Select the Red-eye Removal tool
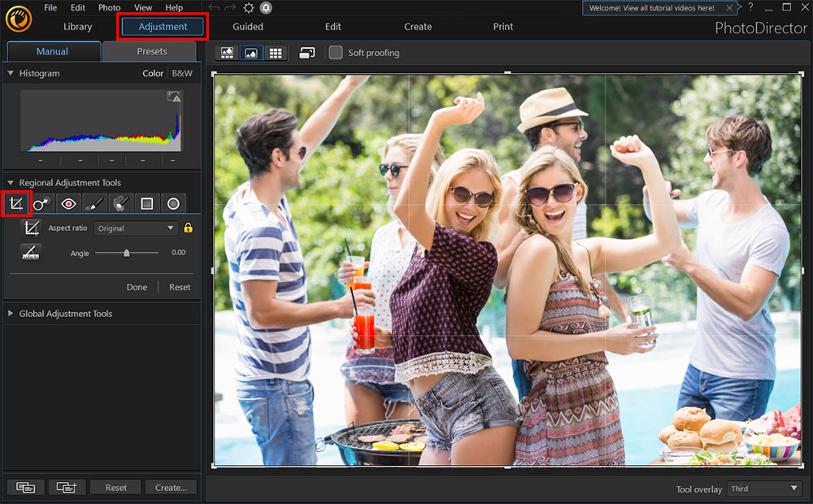The height and width of the screenshot is (504, 813). tap(68, 203)
